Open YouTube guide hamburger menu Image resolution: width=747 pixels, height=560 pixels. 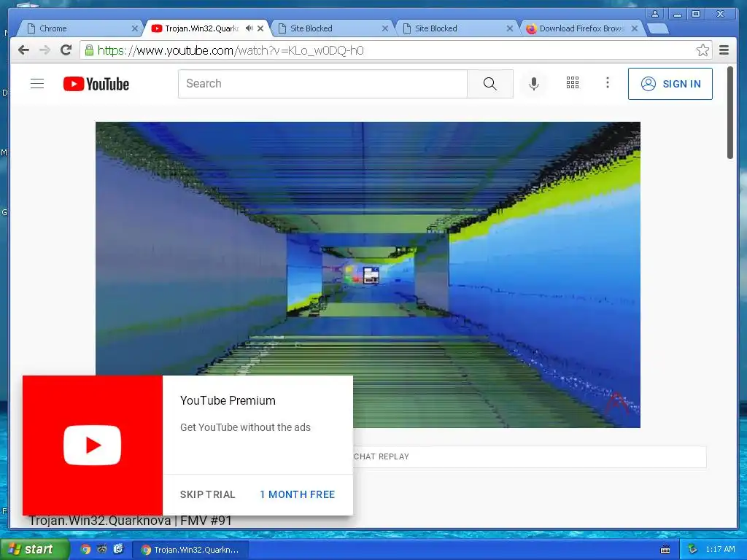coord(37,84)
